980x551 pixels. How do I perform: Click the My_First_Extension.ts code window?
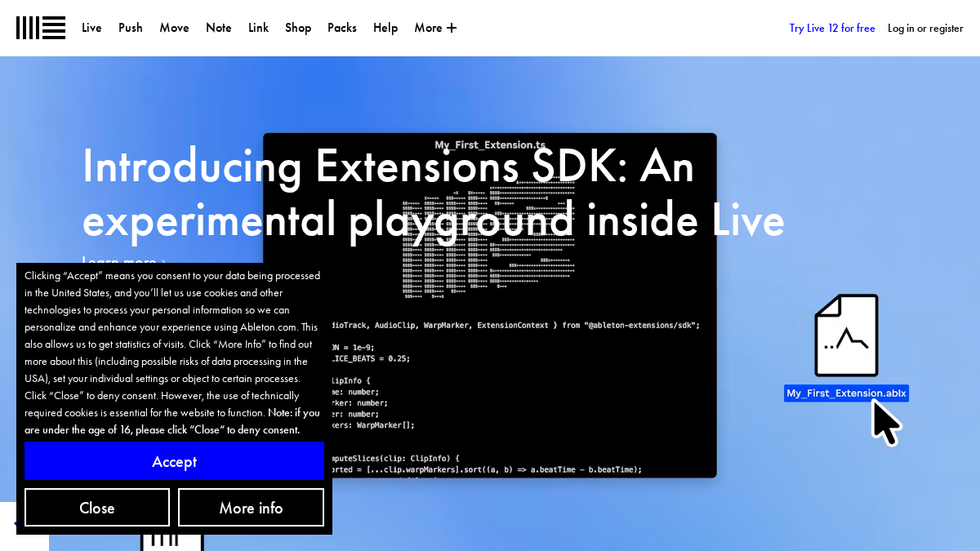pos(490,305)
